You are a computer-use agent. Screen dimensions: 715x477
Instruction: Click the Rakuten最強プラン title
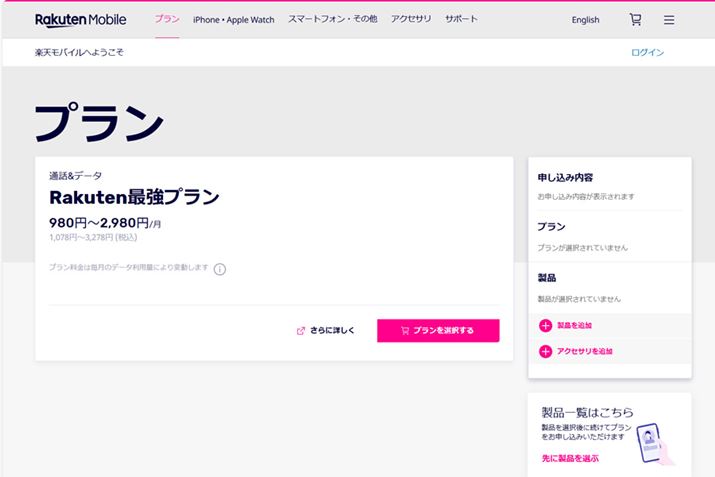pos(134,197)
